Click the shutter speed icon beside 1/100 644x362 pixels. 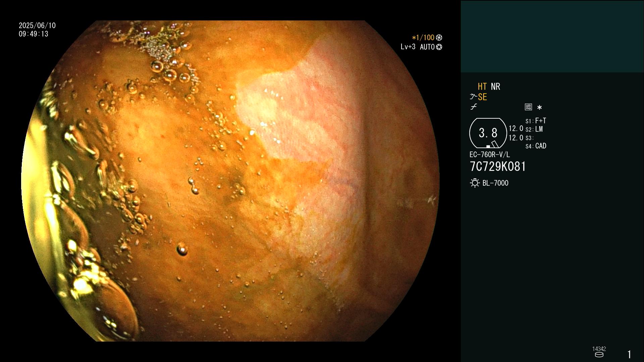click(x=439, y=38)
